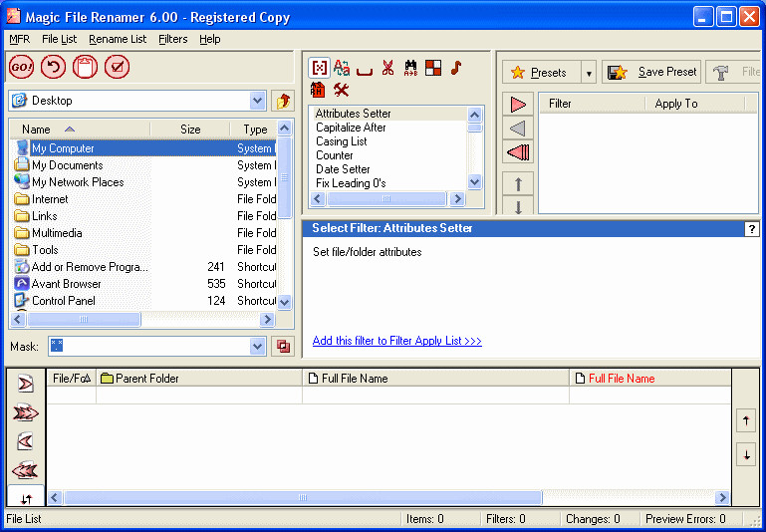Click the mask copy icon beside Mask field
Image resolution: width=766 pixels, height=532 pixels.
pyautogui.click(x=283, y=347)
